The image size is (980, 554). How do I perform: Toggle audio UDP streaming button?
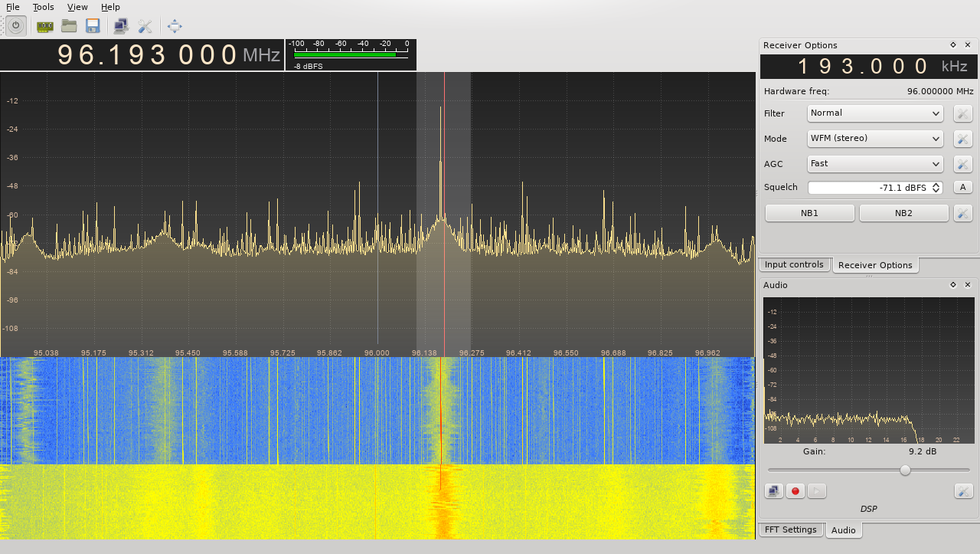(x=774, y=491)
